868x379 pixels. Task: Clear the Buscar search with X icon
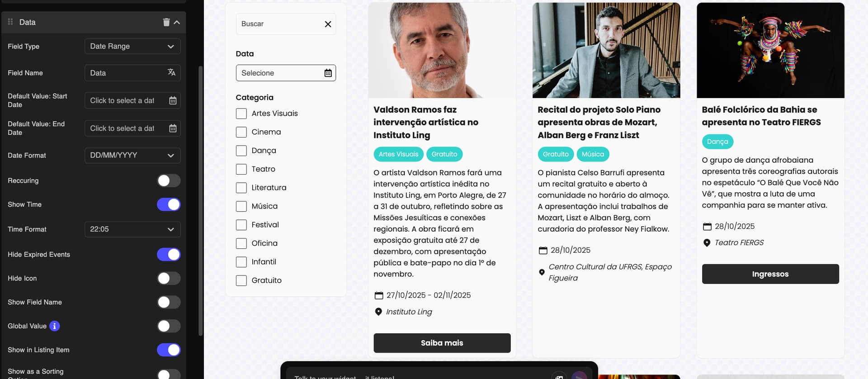(328, 24)
